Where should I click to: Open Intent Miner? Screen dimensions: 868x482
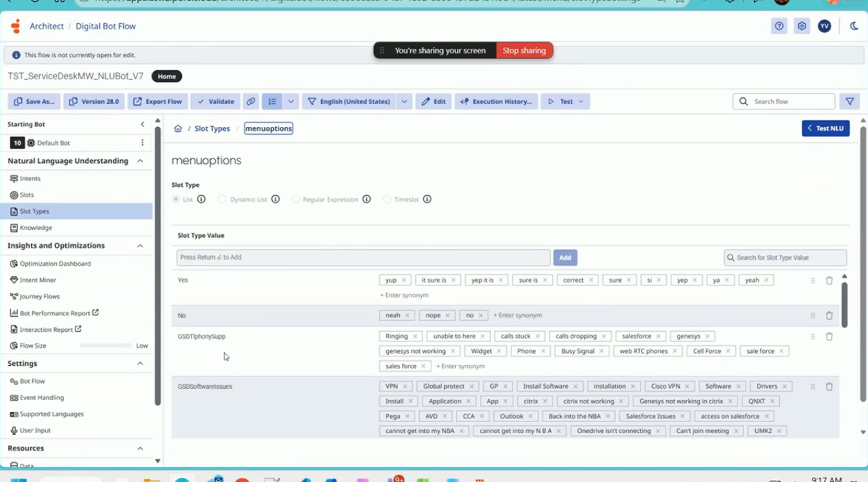(x=38, y=280)
